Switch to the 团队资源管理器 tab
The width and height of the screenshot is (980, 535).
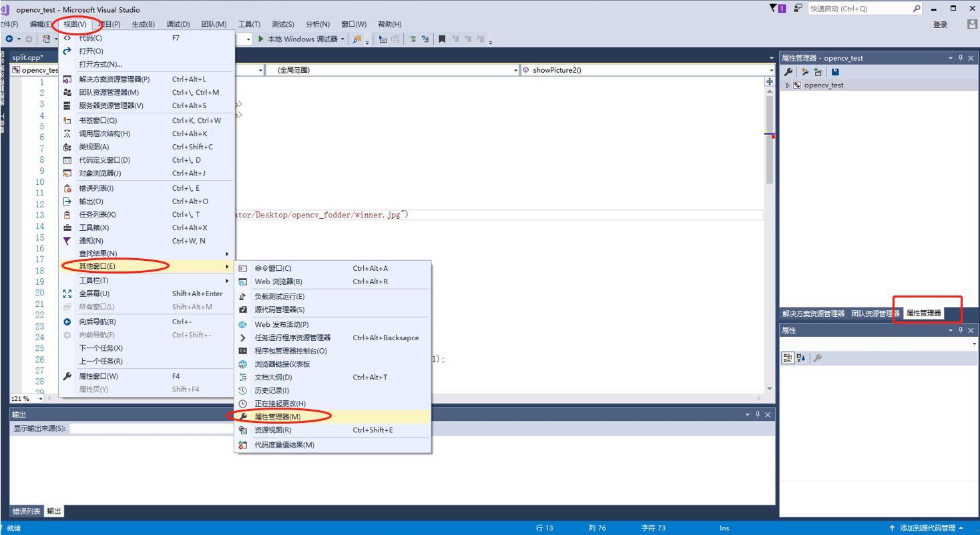[x=875, y=314]
